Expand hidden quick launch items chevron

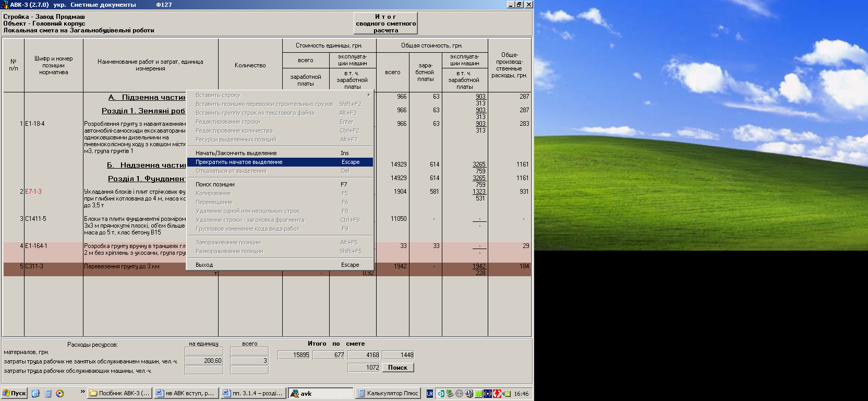coord(82,392)
